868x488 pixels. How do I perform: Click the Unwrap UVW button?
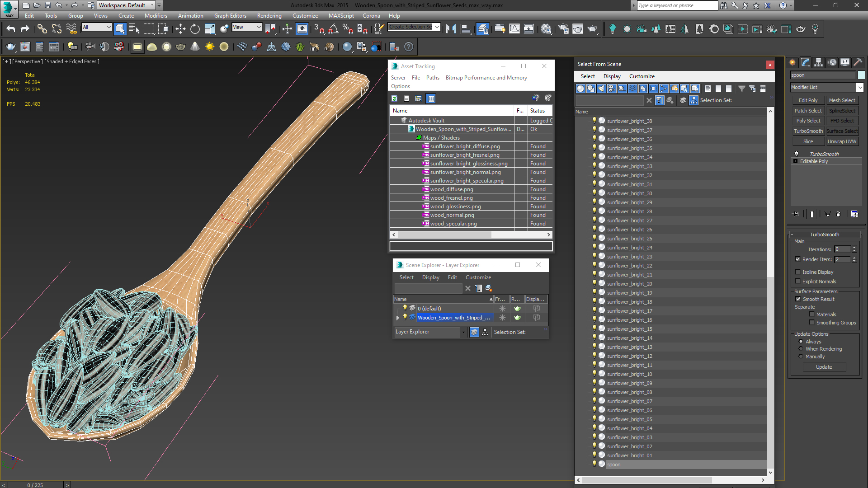tap(842, 141)
